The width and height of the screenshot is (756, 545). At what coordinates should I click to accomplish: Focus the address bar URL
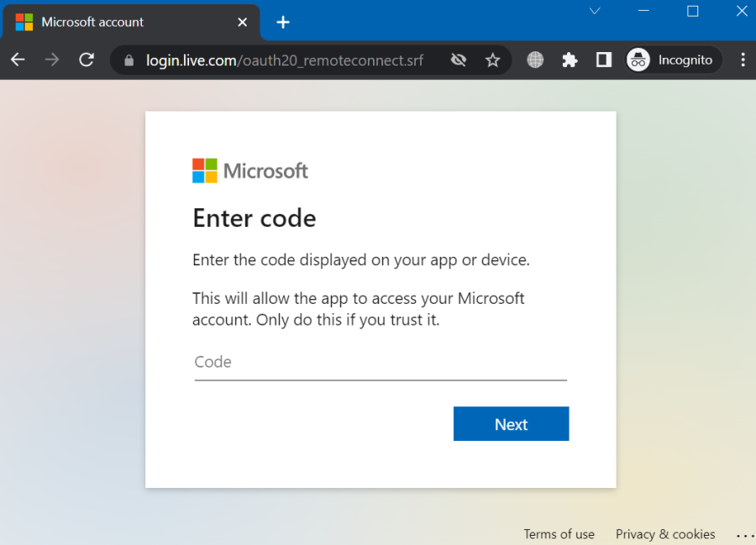point(285,60)
